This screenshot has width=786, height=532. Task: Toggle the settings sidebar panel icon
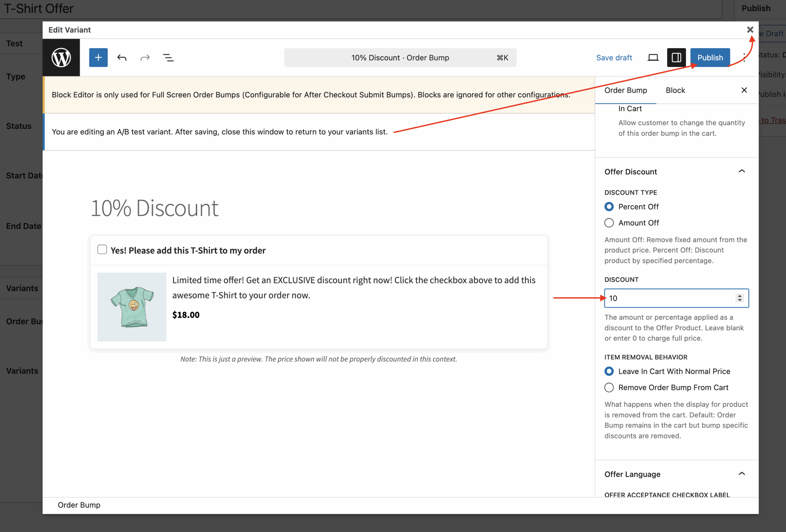click(x=676, y=57)
